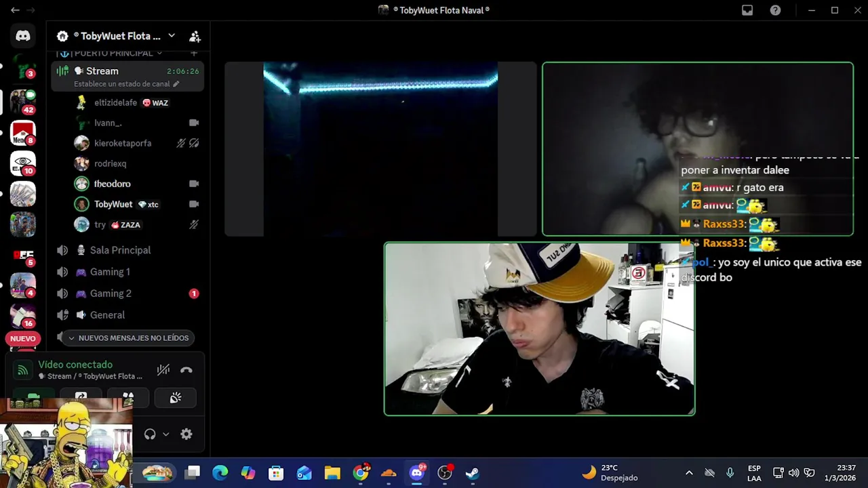Open Task View on the taskbar

193,472
